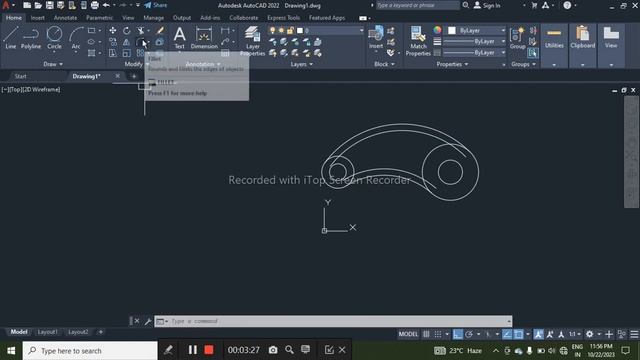Click the stop recording red button
Image resolution: width=640 pixels, height=360 pixels.
tap(209, 350)
